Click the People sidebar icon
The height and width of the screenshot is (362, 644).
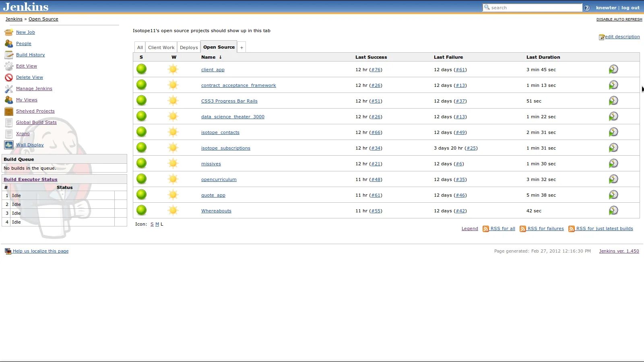click(x=9, y=43)
